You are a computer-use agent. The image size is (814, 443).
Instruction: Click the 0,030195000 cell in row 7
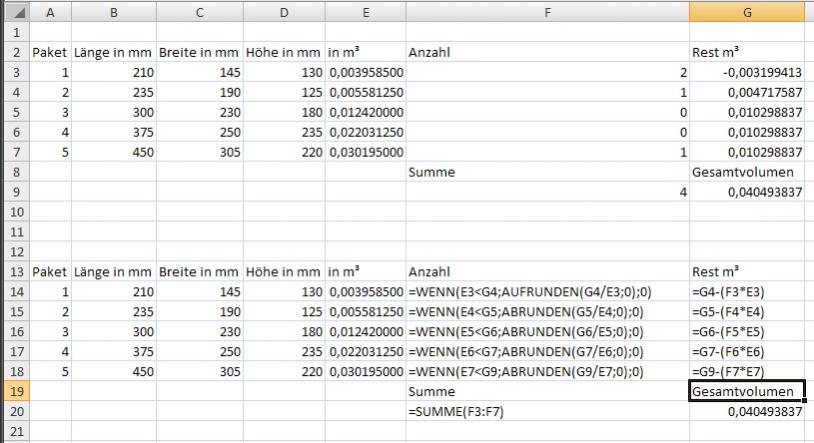click(x=364, y=151)
